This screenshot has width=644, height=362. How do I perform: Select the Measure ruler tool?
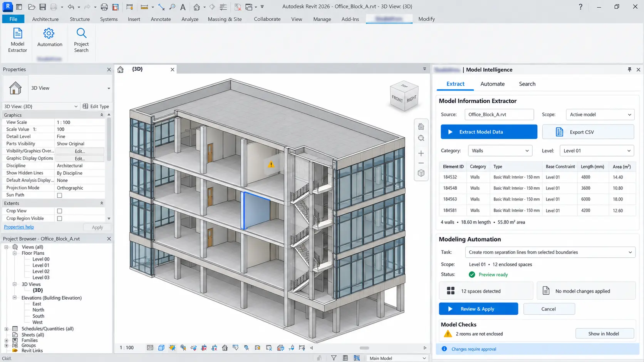click(x=144, y=7)
